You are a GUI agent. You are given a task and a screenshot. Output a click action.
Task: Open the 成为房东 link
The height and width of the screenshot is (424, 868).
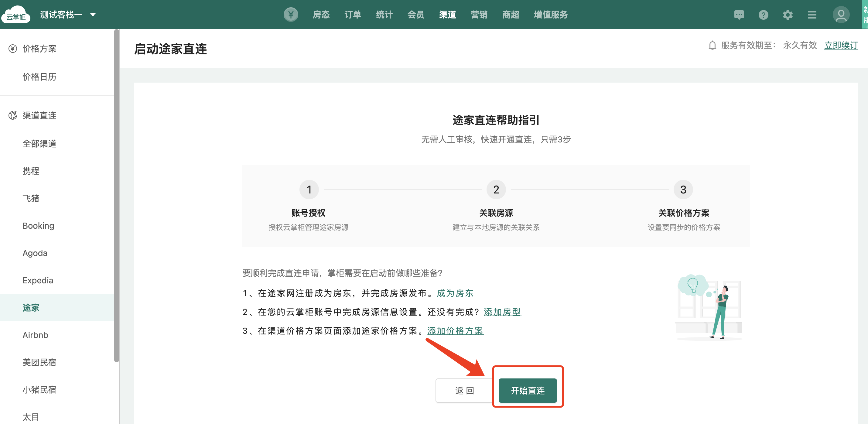pos(455,293)
